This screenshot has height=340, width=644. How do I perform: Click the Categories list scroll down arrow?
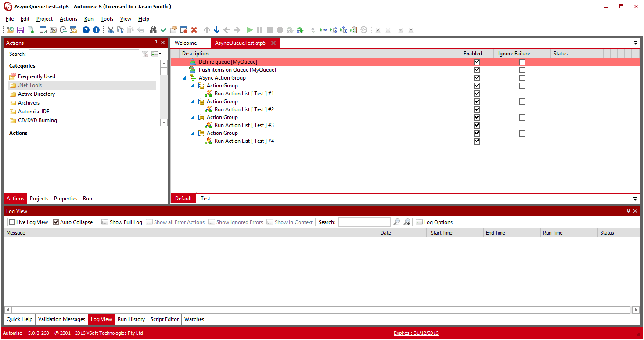point(164,123)
